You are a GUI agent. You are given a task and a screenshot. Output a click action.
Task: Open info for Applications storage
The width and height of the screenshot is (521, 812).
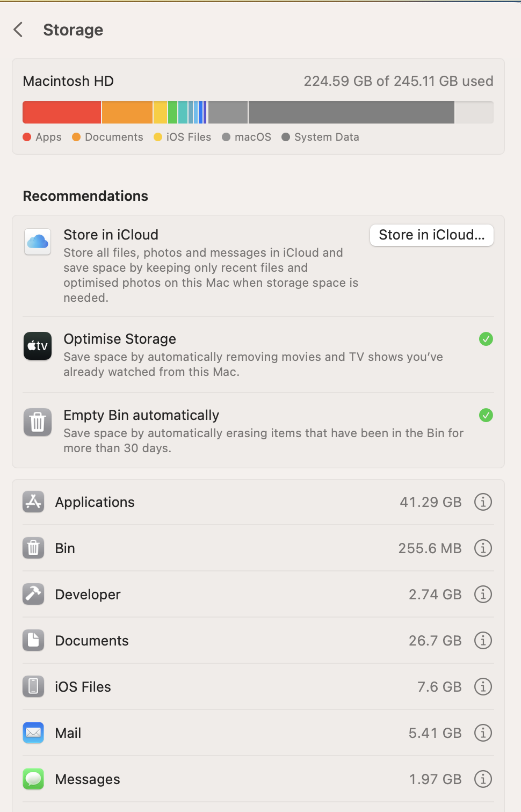pos(483,502)
